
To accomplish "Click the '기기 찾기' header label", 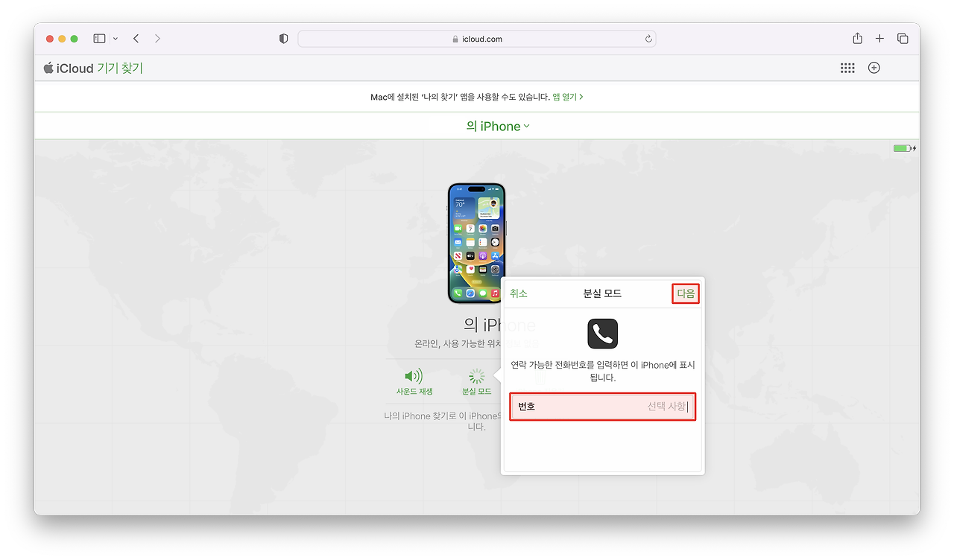I will point(120,69).
